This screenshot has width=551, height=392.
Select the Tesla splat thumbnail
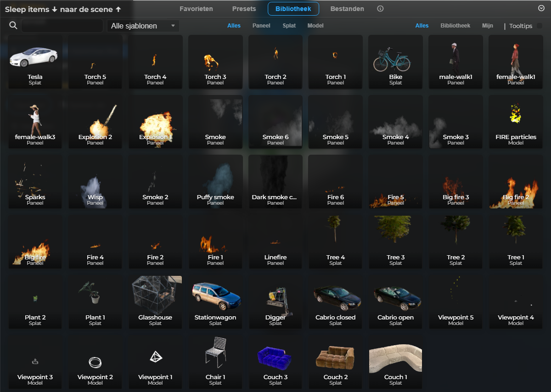click(35, 62)
